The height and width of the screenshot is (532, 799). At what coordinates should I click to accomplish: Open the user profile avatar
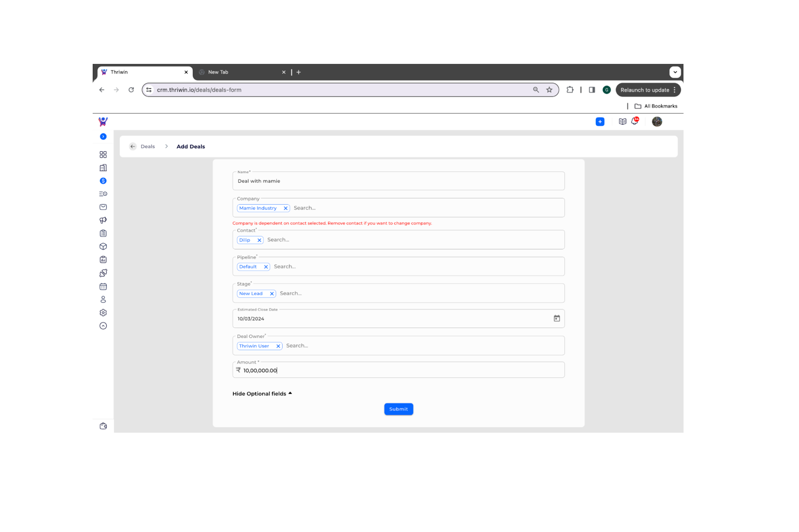657,121
